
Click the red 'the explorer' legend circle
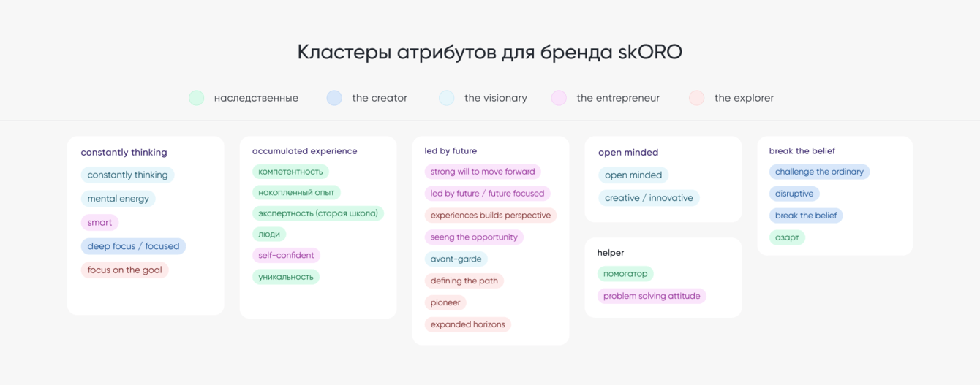click(697, 98)
